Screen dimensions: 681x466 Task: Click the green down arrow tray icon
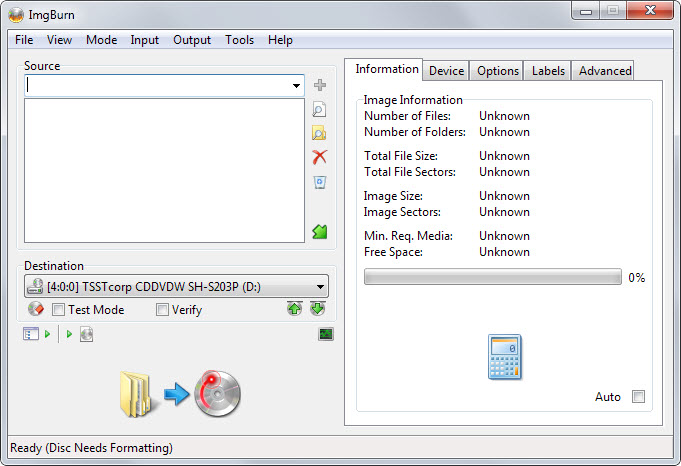point(317,309)
